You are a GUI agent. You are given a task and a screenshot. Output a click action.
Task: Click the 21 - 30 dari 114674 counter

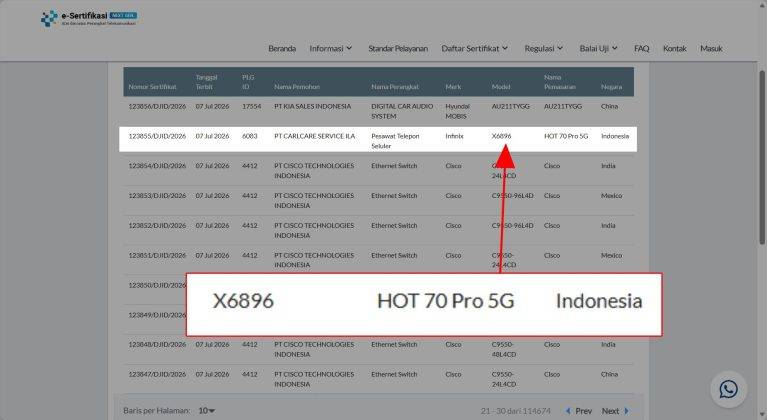pyautogui.click(x=516, y=411)
